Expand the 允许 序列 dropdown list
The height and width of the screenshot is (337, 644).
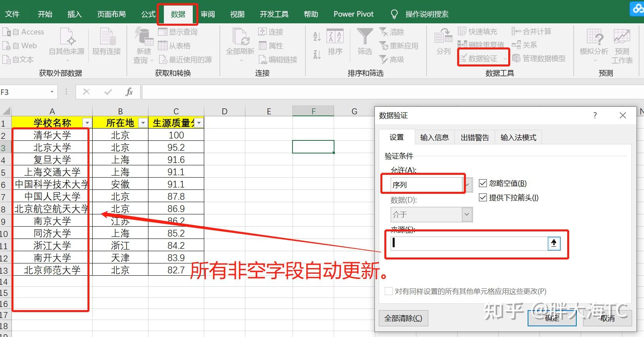click(x=467, y=185)
